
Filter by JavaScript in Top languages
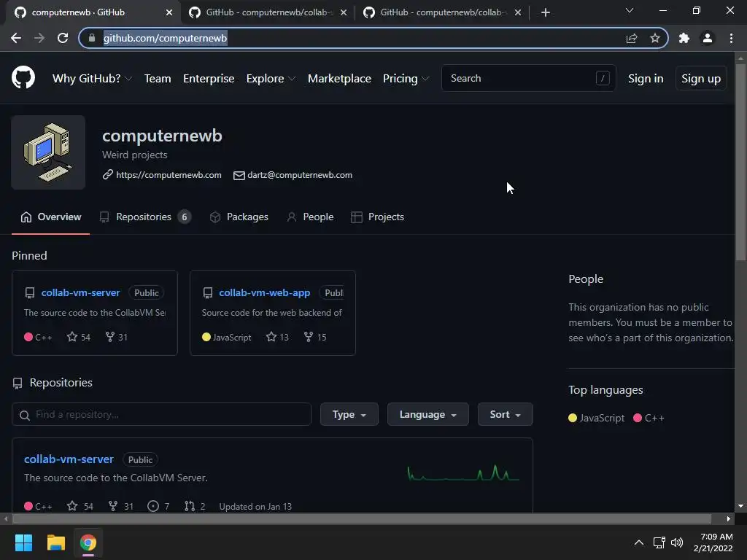(x=597, y=418)
